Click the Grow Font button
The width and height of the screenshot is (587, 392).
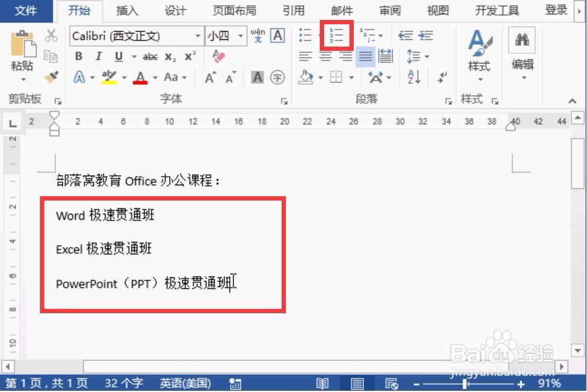pos(210,78)
